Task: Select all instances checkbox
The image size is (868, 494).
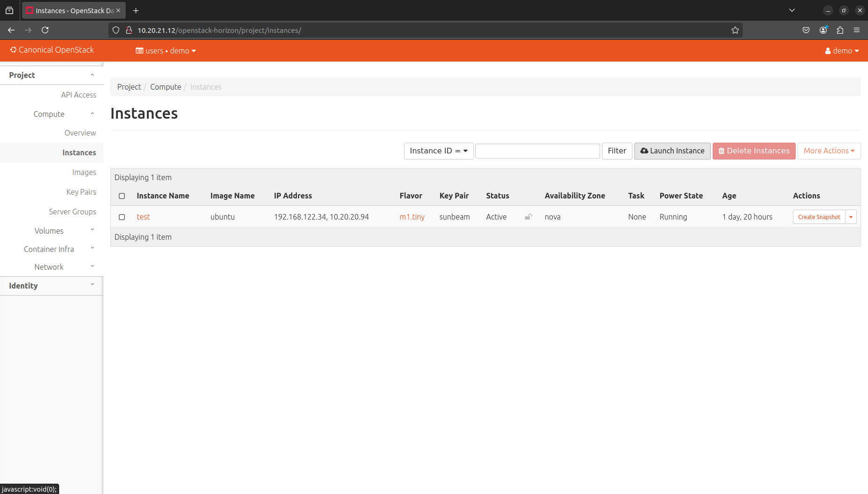Action: pyautogui.click(x=122, y=196)
